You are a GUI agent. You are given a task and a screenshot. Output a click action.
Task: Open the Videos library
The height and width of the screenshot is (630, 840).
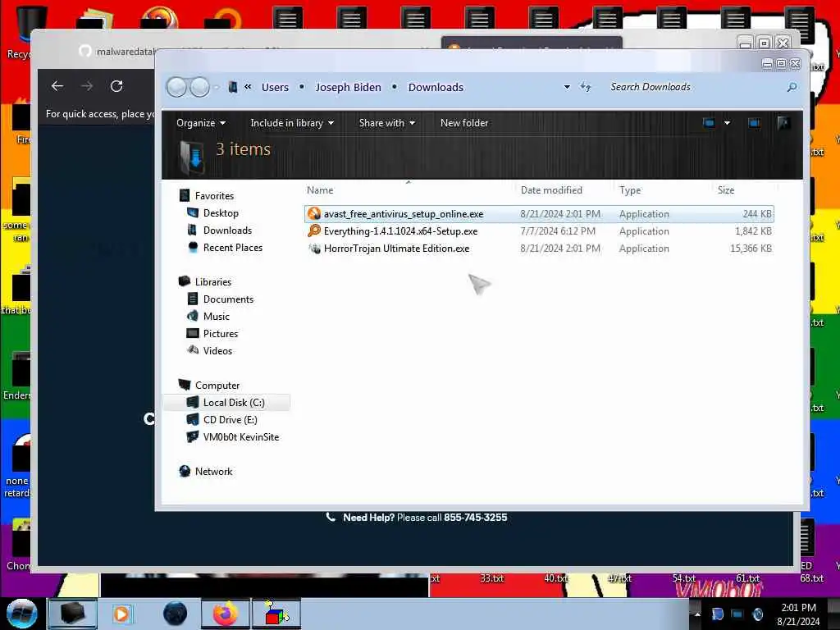coord(217,351)
